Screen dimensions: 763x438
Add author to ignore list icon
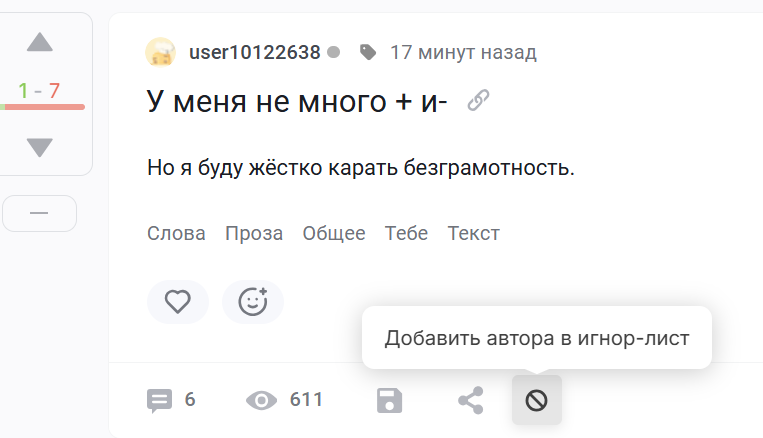(x=537, y=401)
